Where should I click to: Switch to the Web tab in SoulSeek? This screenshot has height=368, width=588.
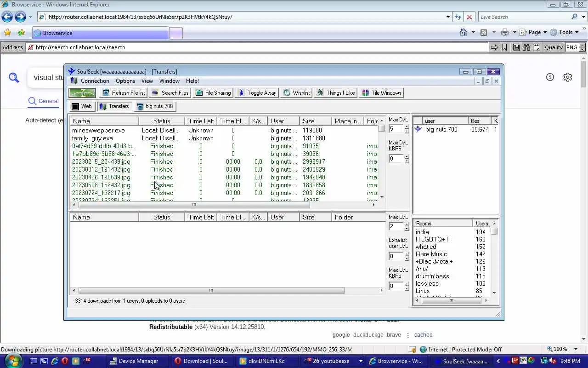82,106
